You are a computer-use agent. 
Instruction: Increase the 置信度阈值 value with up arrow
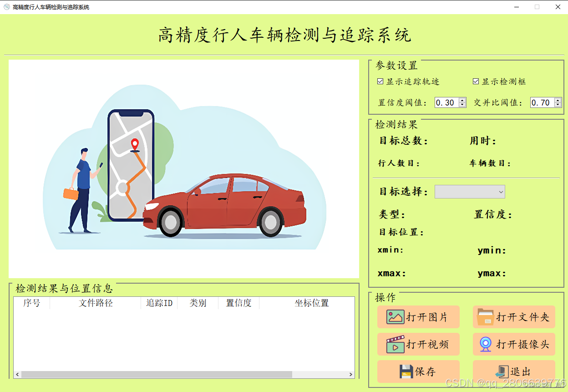point(462,100)
